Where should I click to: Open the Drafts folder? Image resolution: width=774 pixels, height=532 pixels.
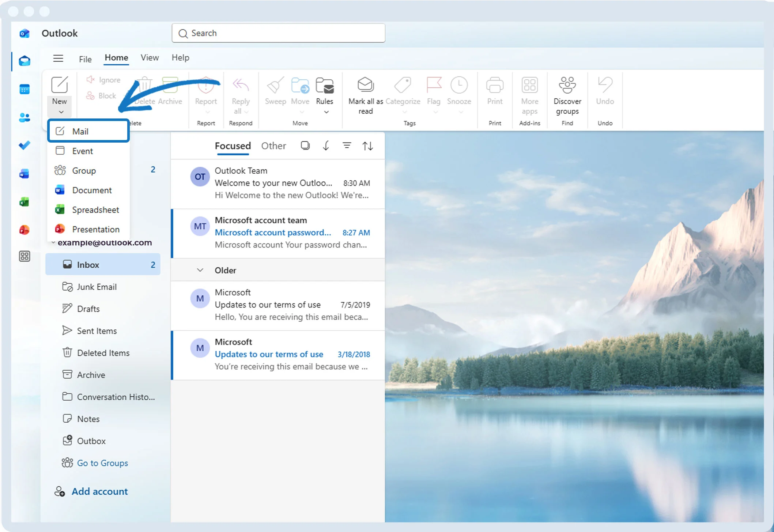[103, 309]
